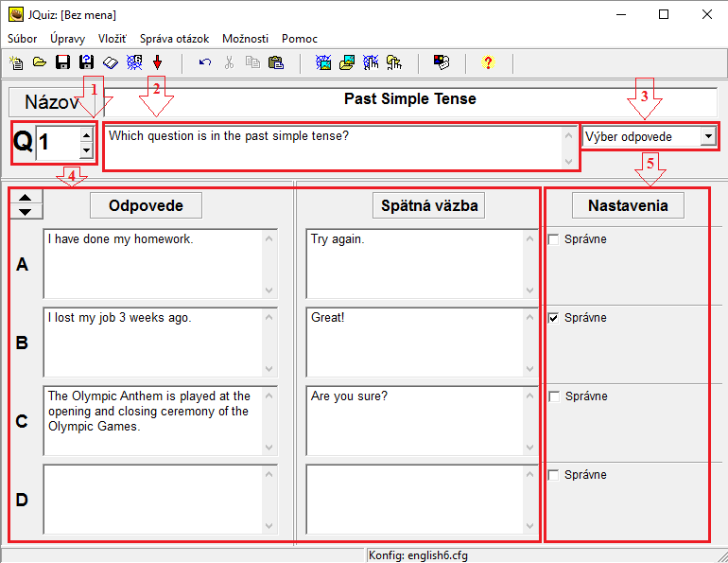Click the down arrow above answer A
728x563 pixels.
pyautogui.click(x=26, y=211)
